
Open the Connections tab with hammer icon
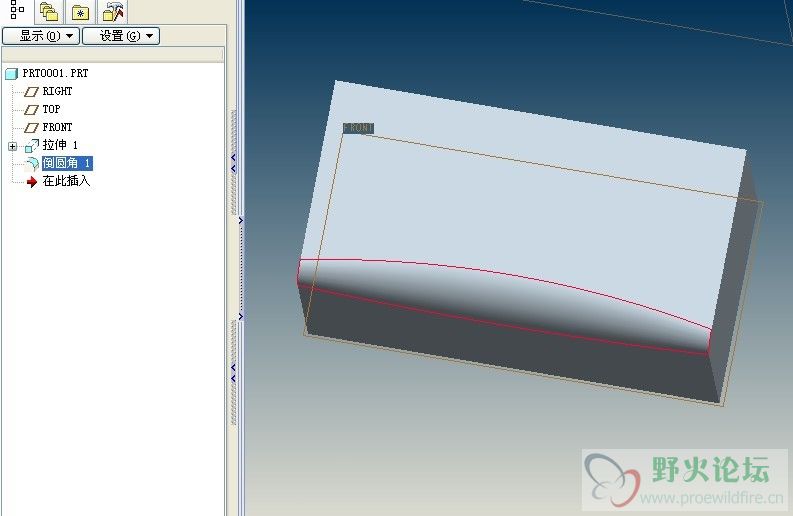pos(112,12)
